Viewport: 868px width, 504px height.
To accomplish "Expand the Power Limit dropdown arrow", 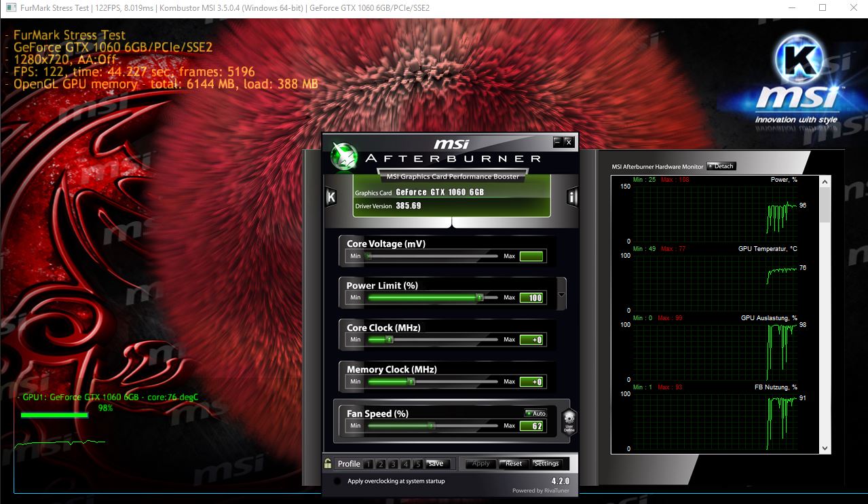I will (561, 295).
